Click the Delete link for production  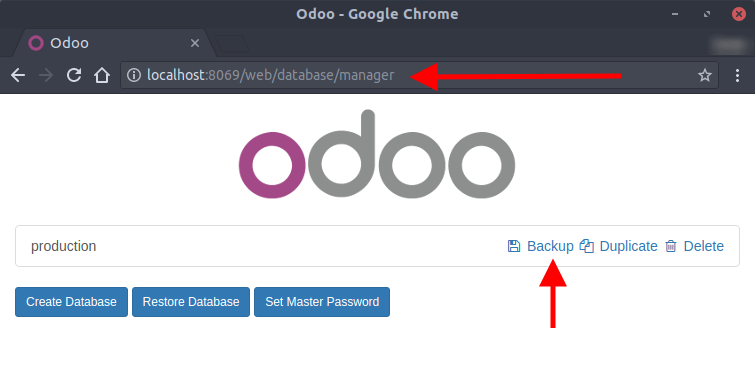[x=703, y=246]
